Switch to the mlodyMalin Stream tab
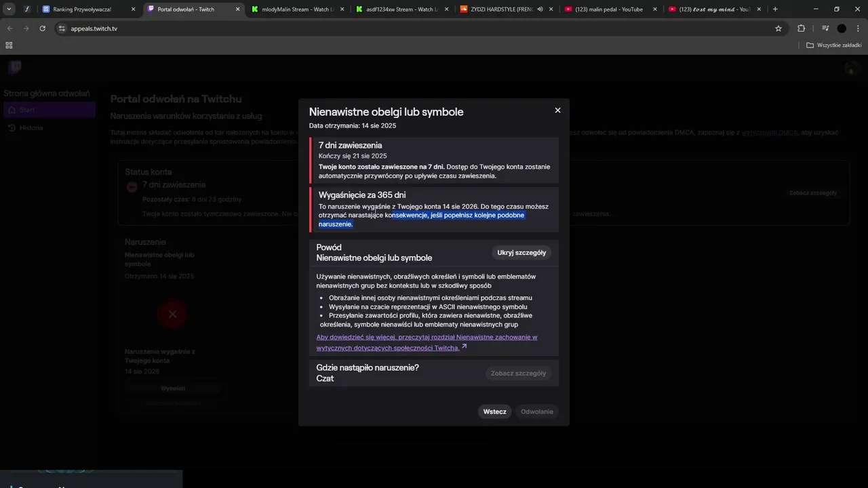 (298, 9)
